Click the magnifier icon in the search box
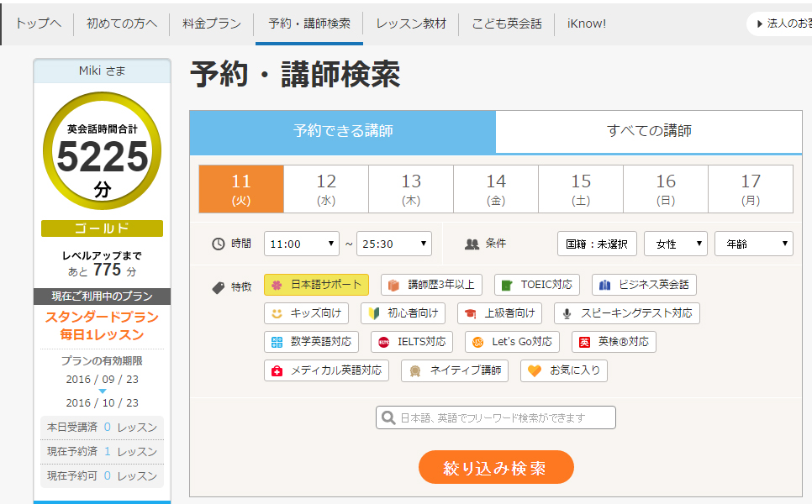 (x=388, y=417)
